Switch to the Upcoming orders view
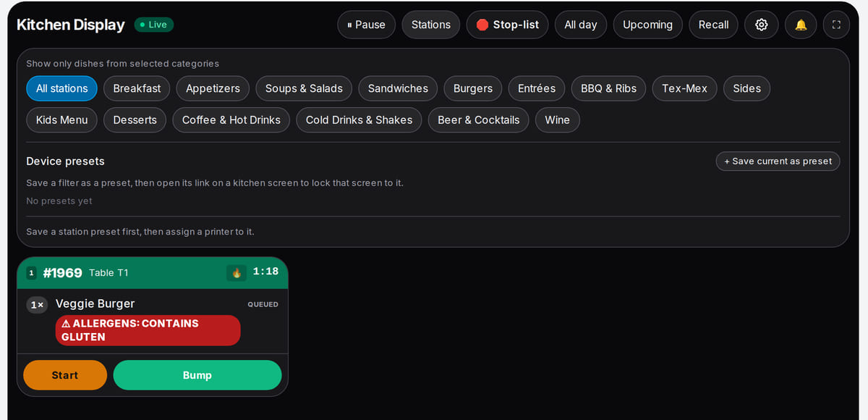 [647, 25]
